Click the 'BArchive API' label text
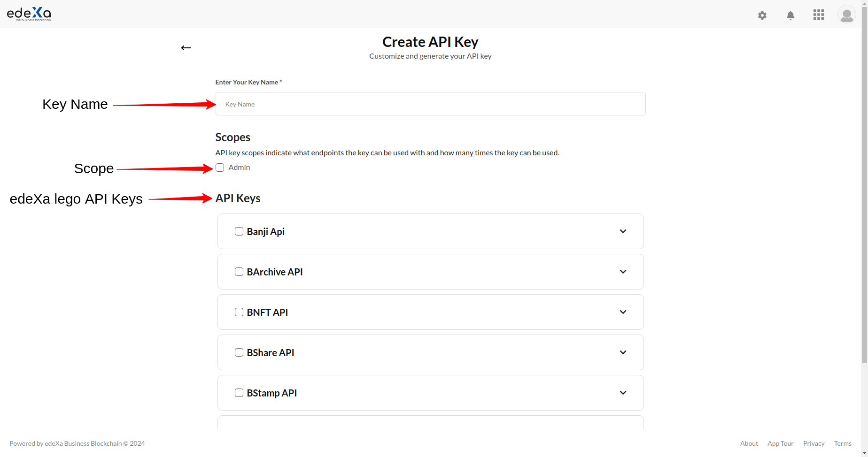The height and width of the screenshot is (457, 868). point(275,272)
